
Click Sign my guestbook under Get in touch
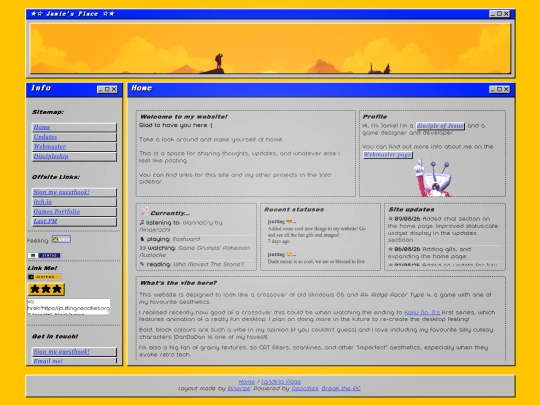[x=74, y=351]
